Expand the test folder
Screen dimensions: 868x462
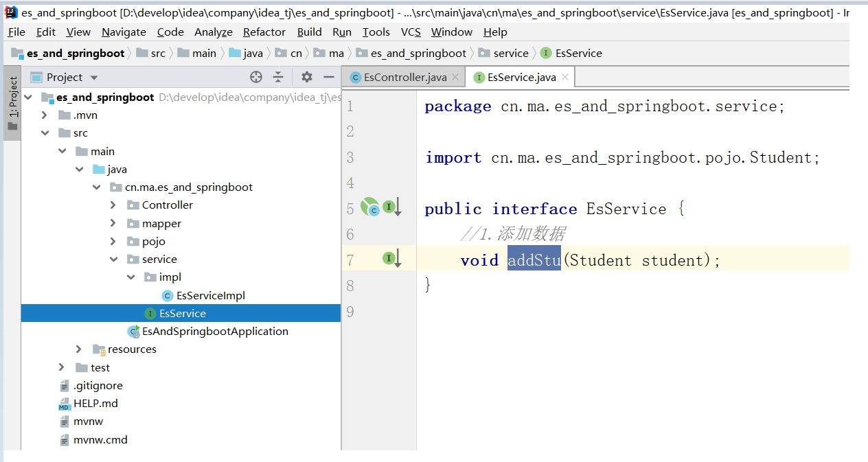pyautogui.click(x=62, y=367)
